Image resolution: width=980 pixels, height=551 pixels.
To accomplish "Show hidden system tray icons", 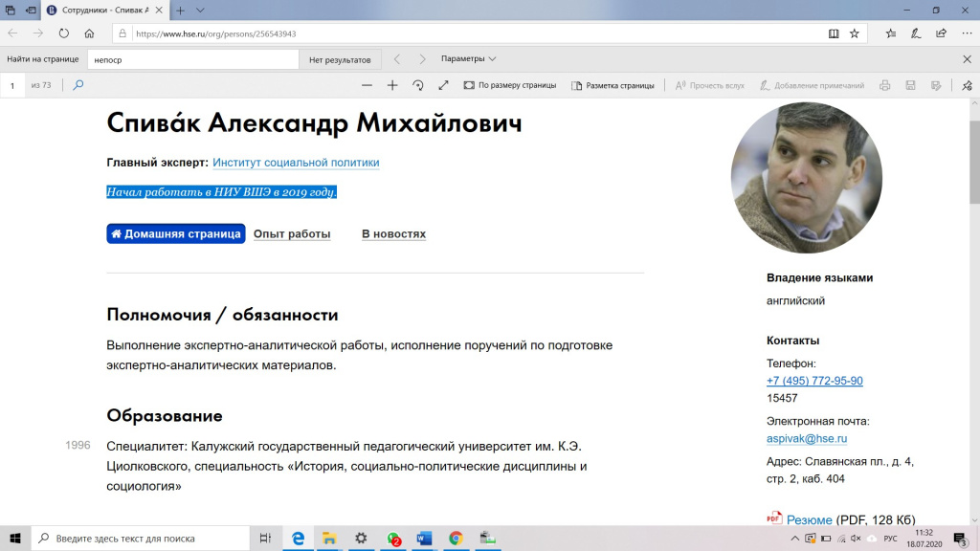I will coord(794,538).
